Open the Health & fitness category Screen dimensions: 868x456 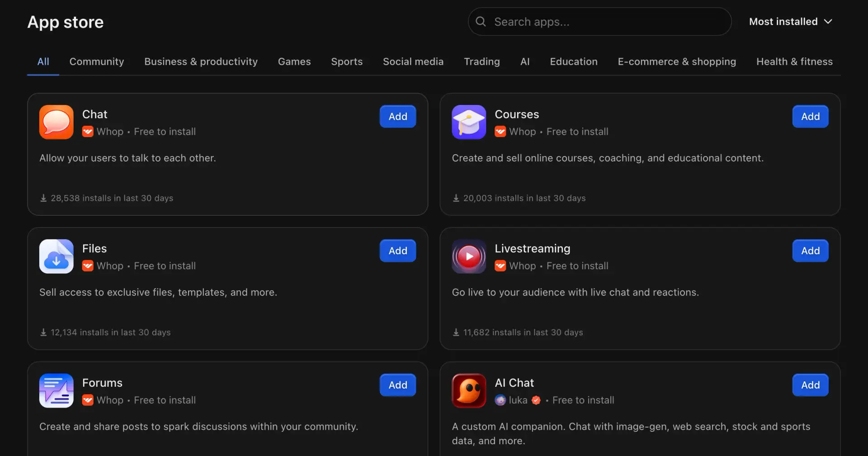click(x=794, y=62)
